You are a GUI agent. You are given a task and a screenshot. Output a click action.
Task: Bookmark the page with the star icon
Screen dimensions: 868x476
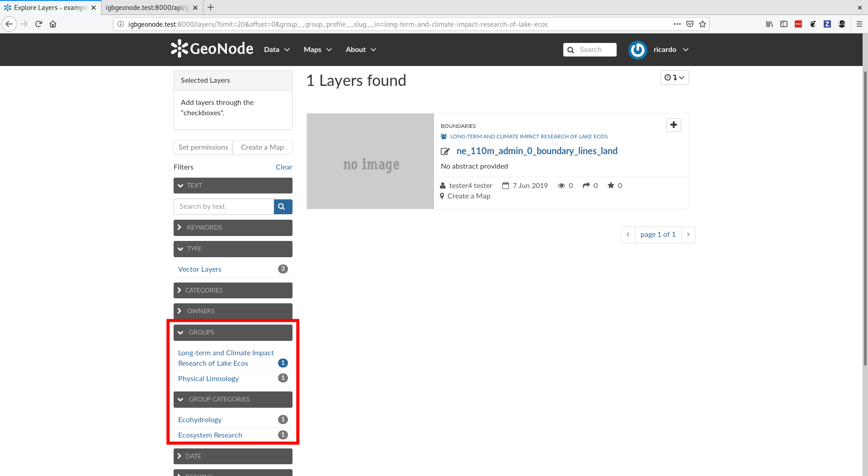(703, 24)
